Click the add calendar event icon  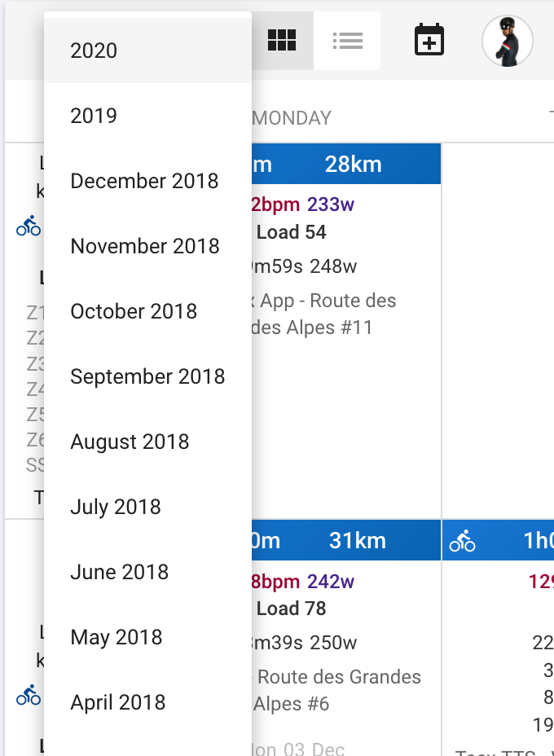coord(429,40)
